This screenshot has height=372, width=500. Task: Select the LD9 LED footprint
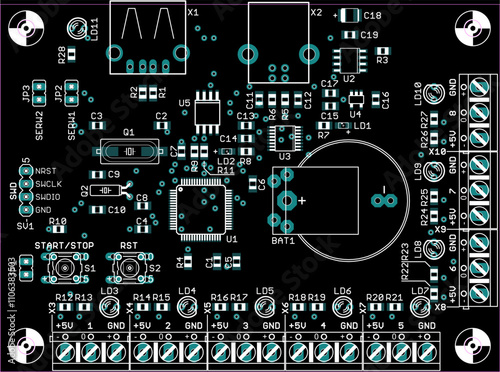tap(434, 171)
